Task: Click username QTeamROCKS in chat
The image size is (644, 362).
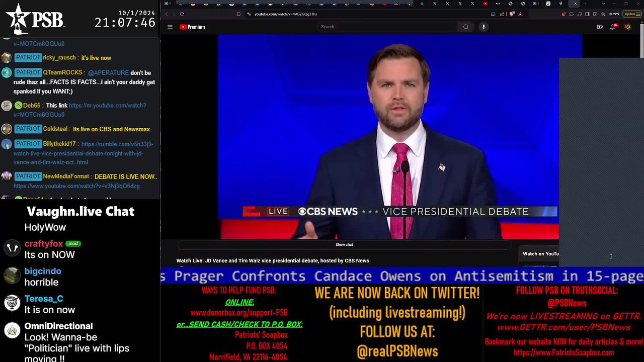Action: click(x=62, y=73)
